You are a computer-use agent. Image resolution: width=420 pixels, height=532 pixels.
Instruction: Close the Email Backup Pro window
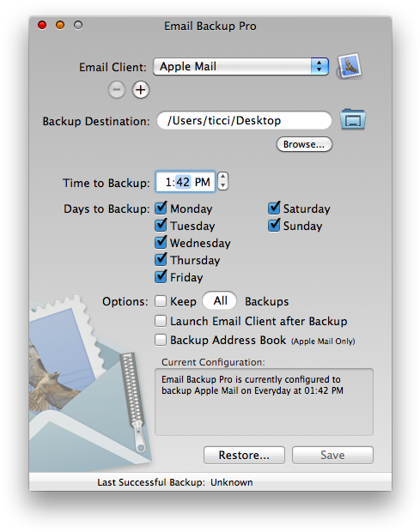pos(42,26)
